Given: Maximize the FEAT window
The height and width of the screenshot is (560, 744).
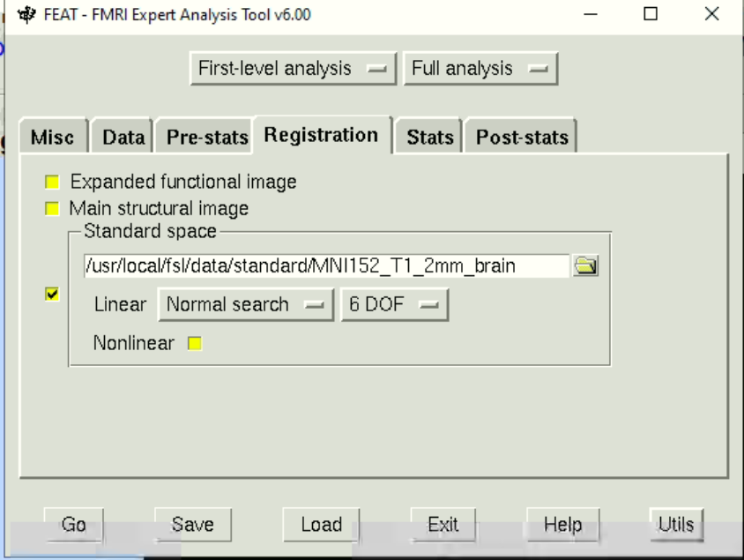Looking at the screenshot, I should [x=651, y=14].
